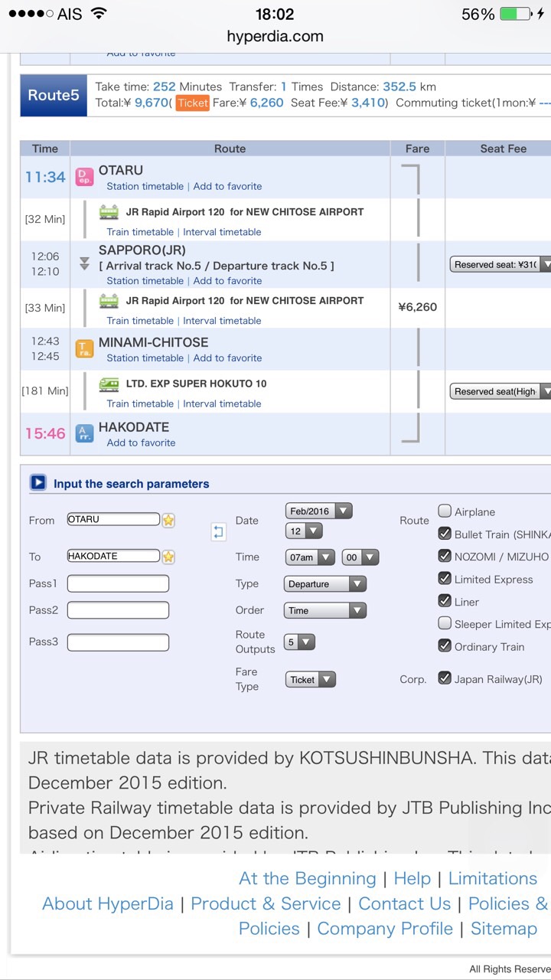The image size is (551, 980).
Task: Uncheck the Japan Railway(JR) checkbox
Action: pos(445,678)
